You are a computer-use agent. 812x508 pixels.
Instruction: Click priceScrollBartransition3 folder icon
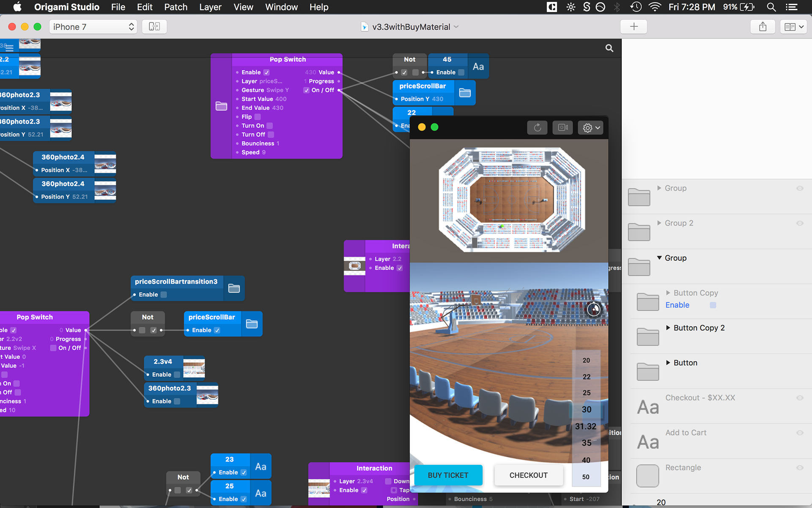[234, 288]
